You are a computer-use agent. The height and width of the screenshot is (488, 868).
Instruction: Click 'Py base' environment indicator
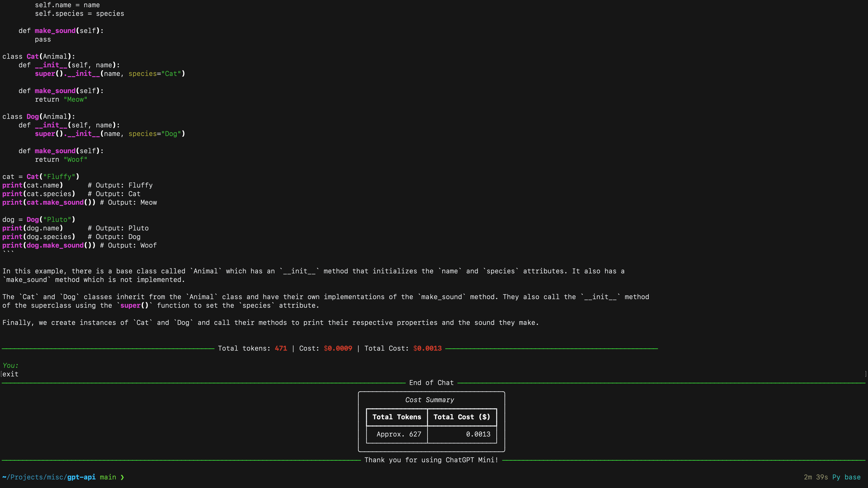[847, 477]
